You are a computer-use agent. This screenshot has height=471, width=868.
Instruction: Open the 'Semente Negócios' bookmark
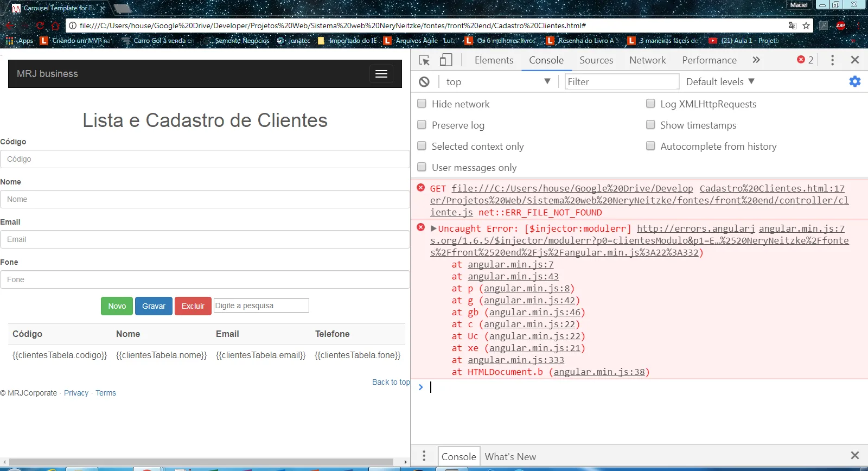pos(237,41)
